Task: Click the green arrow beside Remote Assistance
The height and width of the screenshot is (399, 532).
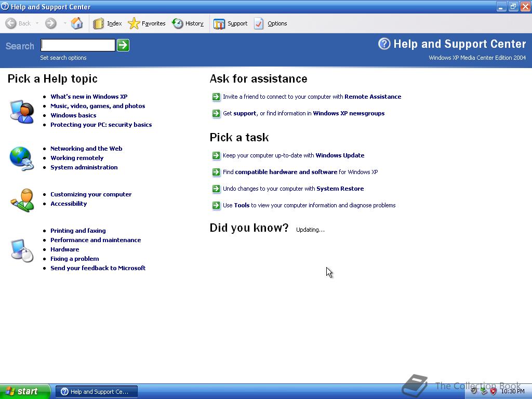Action: point(216,97)
